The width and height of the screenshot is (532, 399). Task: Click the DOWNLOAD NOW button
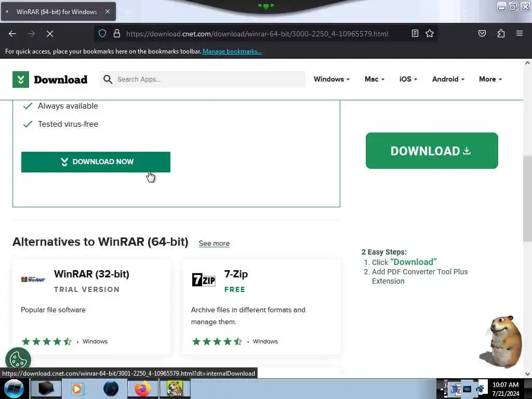click(96, 162)
